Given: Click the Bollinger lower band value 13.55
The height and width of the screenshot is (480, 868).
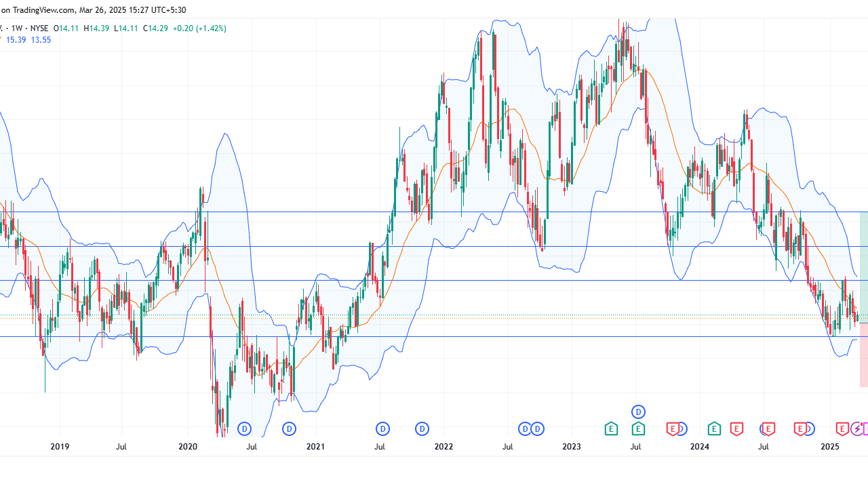Looking at the screenshot, I should pos(41,40).
